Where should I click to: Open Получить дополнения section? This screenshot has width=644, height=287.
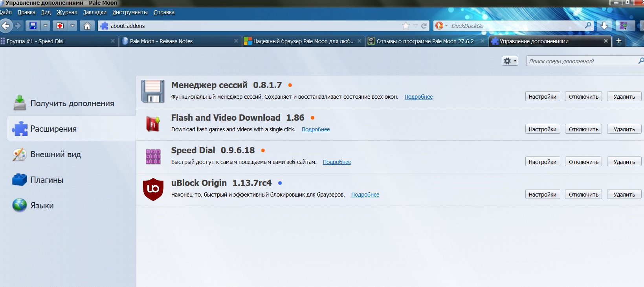click(71, 103)
